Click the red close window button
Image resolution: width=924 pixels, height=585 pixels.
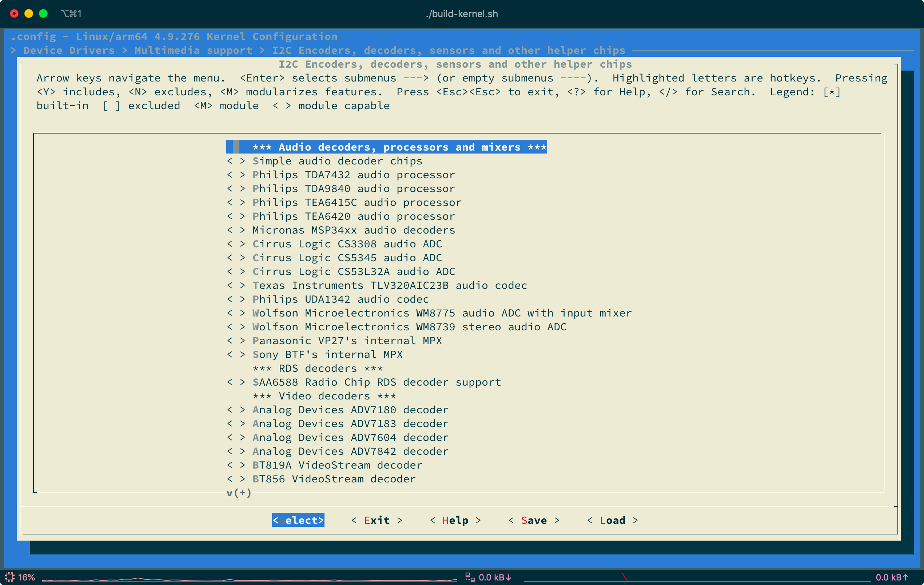point(14,14)
